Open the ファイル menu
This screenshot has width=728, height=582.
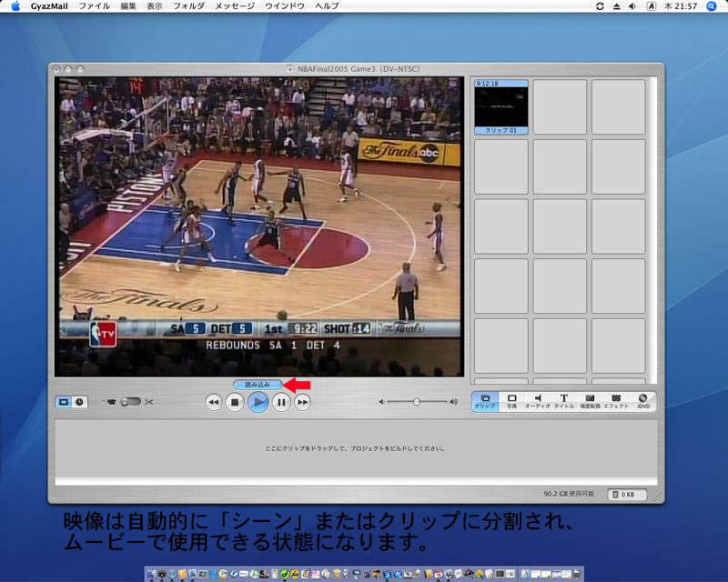click(95, 6)
